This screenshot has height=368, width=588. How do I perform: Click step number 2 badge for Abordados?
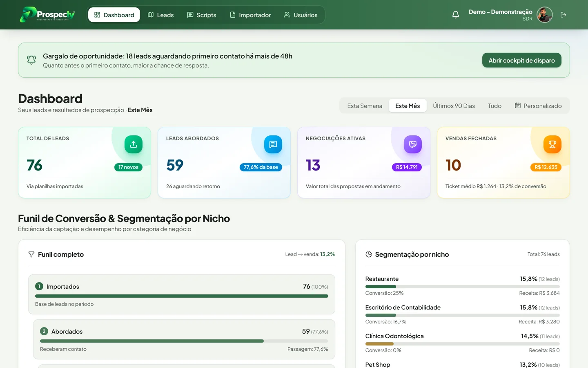pos(44,331)
